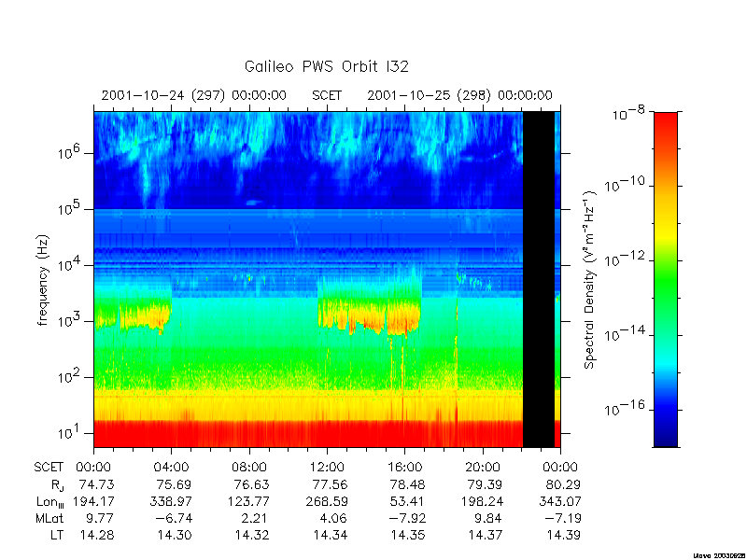Select the 10^-14 colorbar tick label
The height and width of the screenshot is (560, 747).
pos(626,333)
